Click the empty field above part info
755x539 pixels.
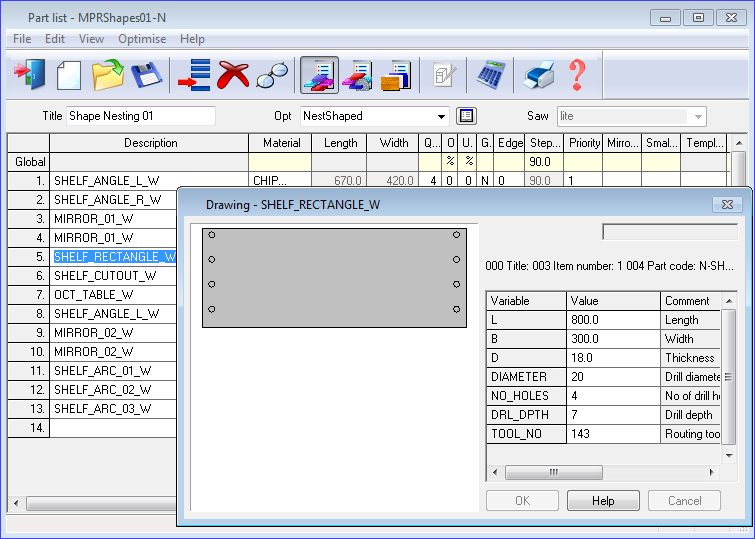click(x=670, y=232)
